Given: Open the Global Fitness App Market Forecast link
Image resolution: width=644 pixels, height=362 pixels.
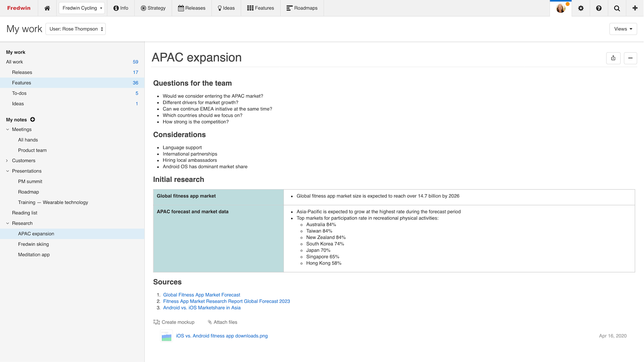Looking at the screenshot, I should pyautogui.click(x=201, y=295).
